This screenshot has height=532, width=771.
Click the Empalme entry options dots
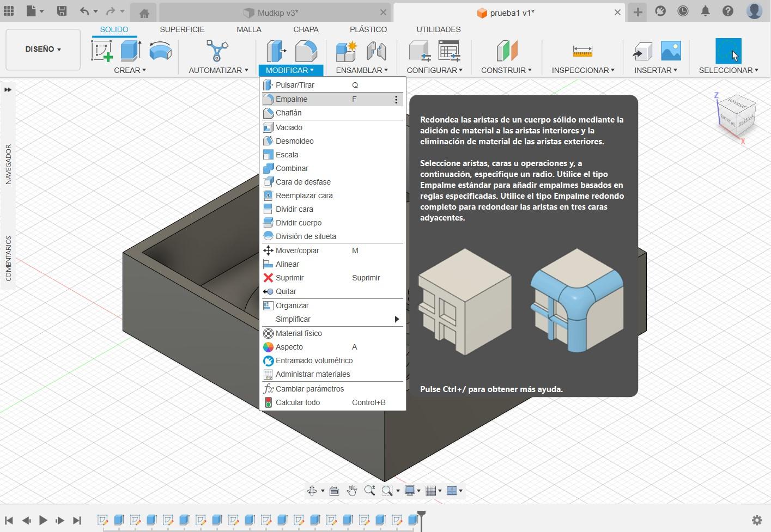point(396,100)
